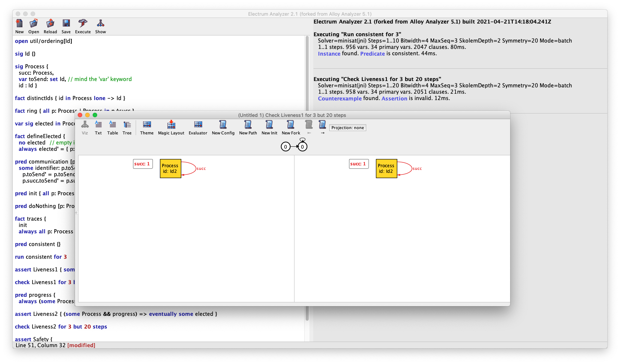Open the Theme settings
The height and width of the screenshot is (364, 620).
tap(147, 128)
